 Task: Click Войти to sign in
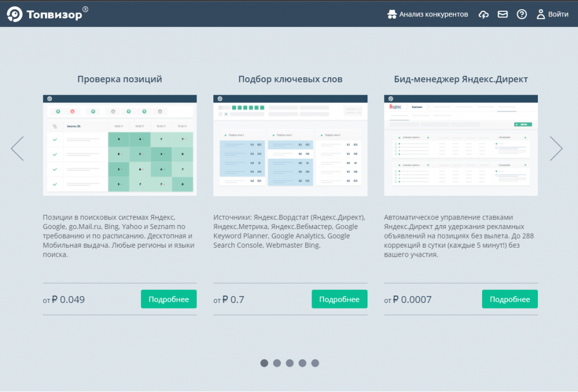coord(552,15)
